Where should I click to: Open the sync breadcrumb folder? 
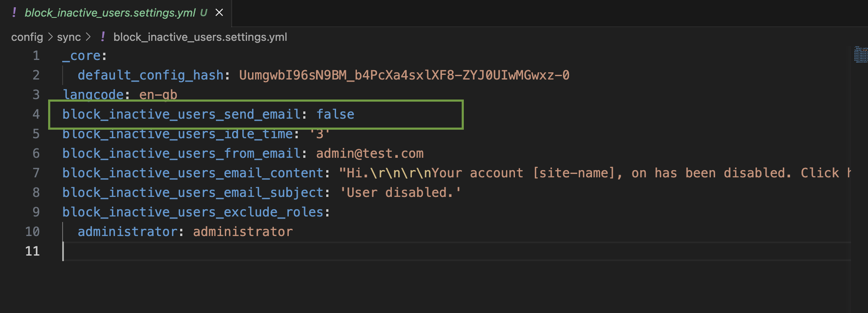(x=69, y=37)
